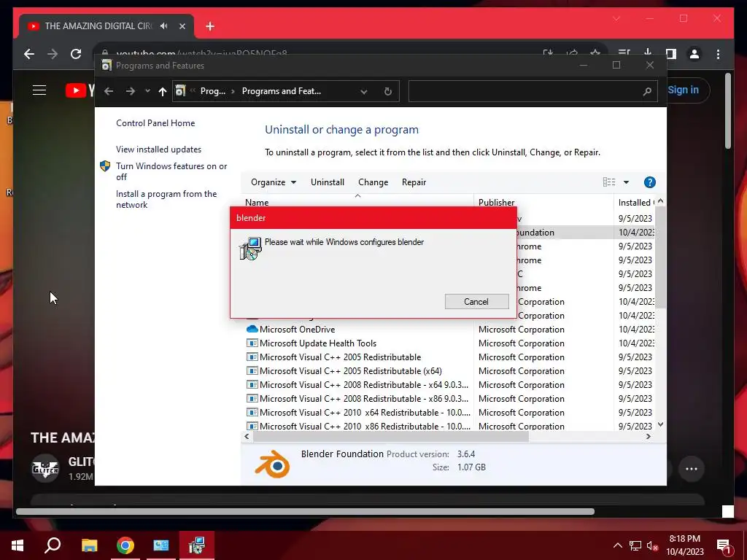
Task: Close THE AMAZING DIGITAL CIRCUS tab
Action: tap(182, 26)
